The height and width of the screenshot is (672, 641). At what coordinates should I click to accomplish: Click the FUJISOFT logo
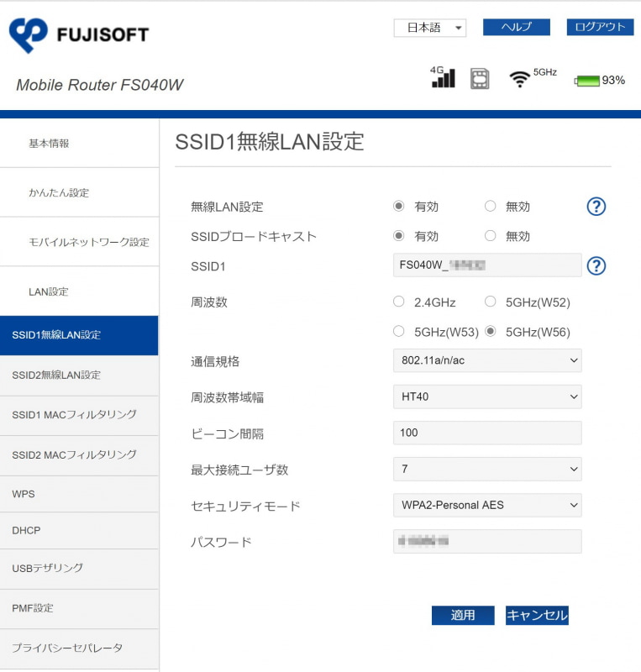(x=79, y=35)
